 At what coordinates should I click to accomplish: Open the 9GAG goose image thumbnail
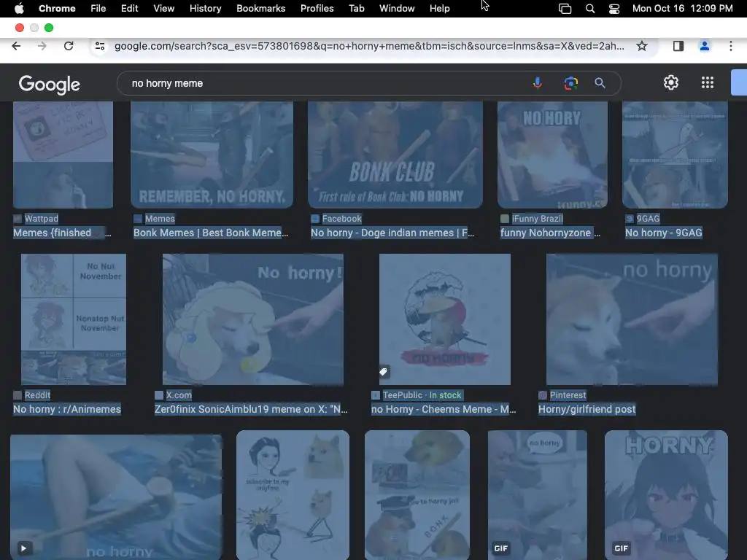pyautogui.click(x=675, y=155)
